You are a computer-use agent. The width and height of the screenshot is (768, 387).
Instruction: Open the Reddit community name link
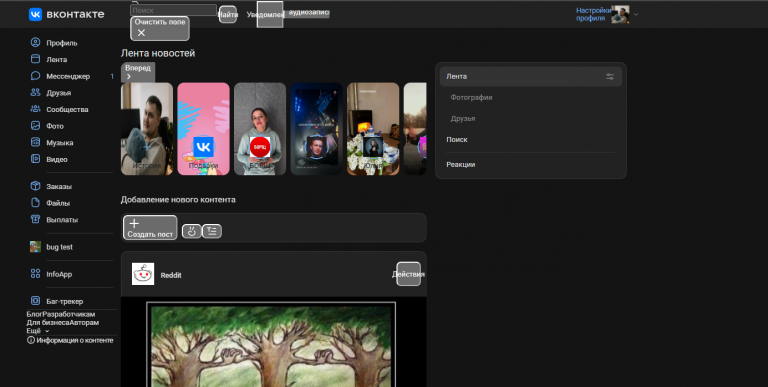coord(171,275)
